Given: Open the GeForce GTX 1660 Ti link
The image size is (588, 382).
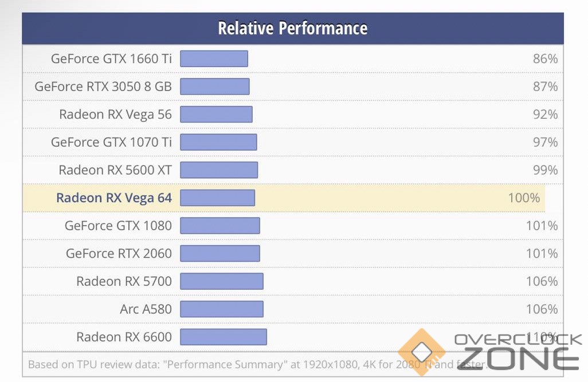Looking at the screenshot, I should 111,58.
